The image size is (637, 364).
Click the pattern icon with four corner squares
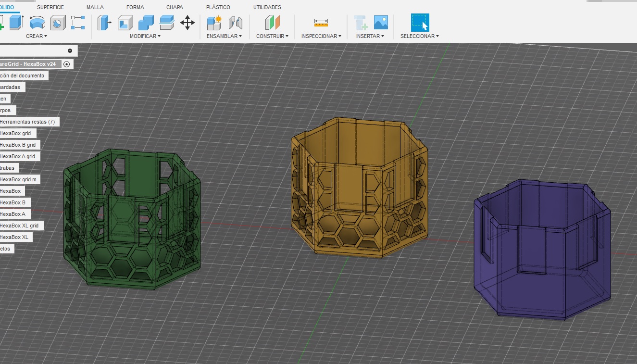click(x=78, y=23)
